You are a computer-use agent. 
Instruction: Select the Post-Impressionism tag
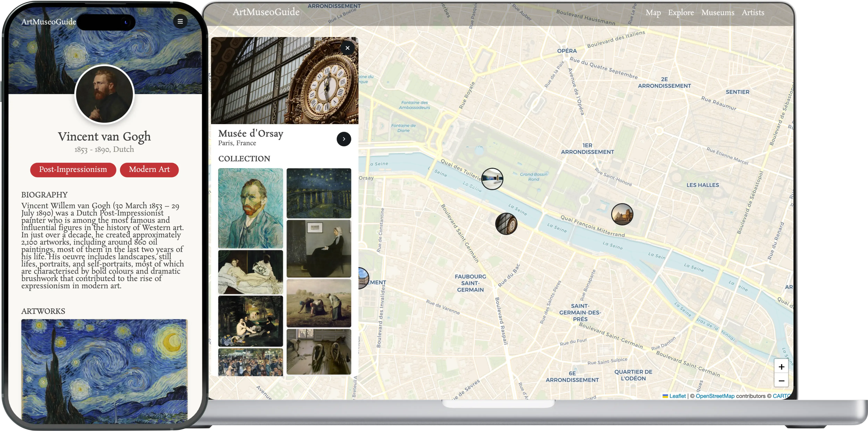pyautogui.click(x=73, y=170)
